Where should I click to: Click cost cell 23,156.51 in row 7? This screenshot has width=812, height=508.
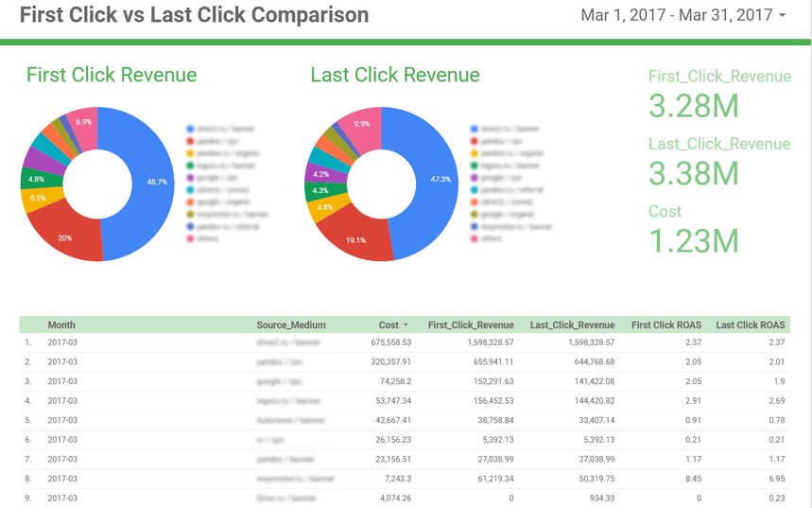click(x=393, y=459)
